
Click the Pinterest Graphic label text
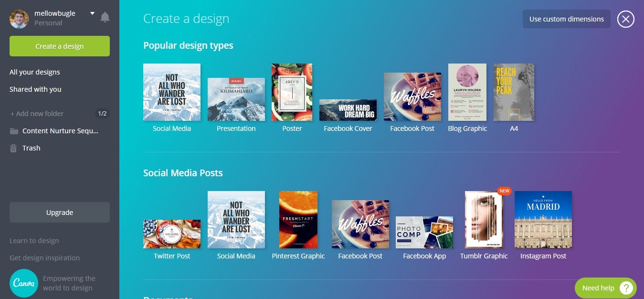tap(298, 256)
